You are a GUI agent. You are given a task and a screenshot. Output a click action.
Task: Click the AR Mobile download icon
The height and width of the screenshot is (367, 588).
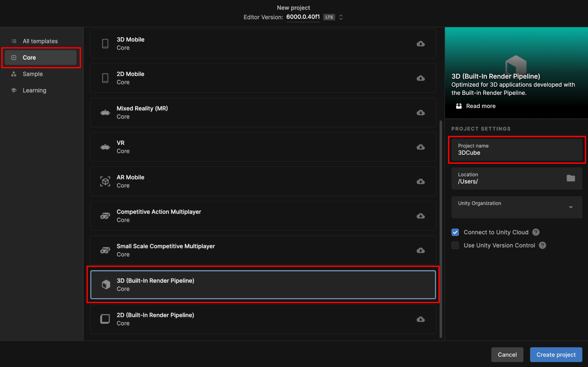click(x=420, y=181)
